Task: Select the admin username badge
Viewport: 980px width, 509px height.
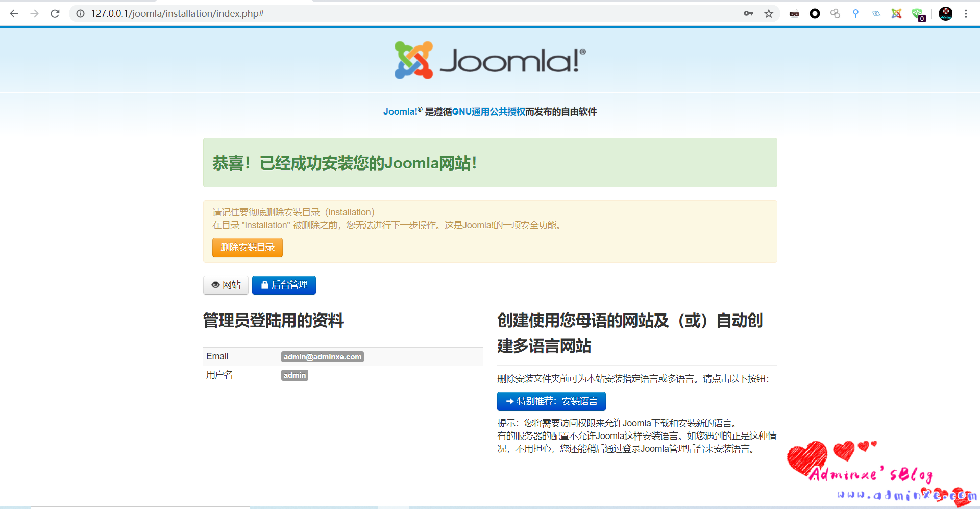Action: [295, 375]
